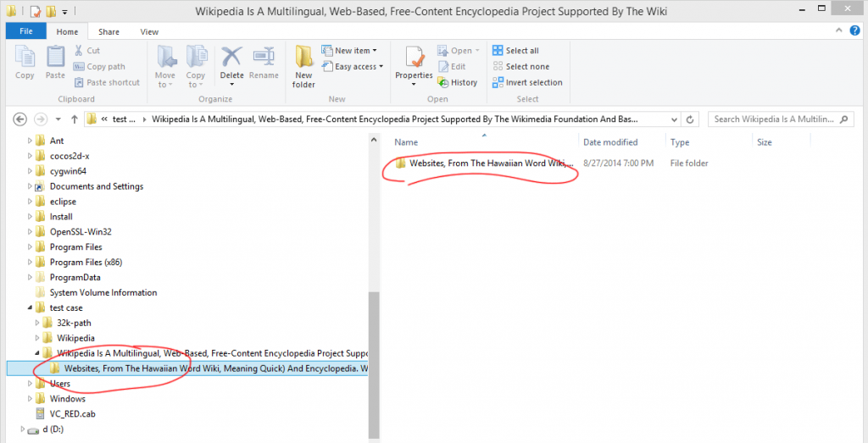Viewport: 868px width, 443px height.
Task: Click the red X Delete icon
Action: tap(232, 57)
